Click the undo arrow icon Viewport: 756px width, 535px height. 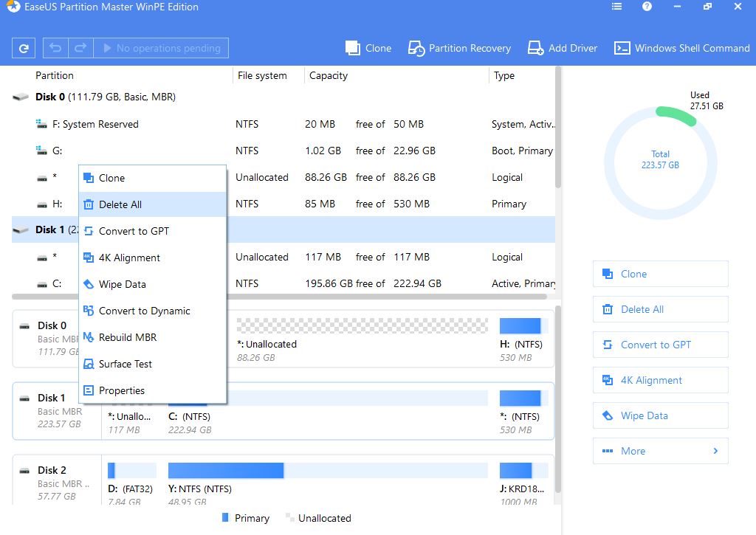pyautogui.click(x=55, y=49)
